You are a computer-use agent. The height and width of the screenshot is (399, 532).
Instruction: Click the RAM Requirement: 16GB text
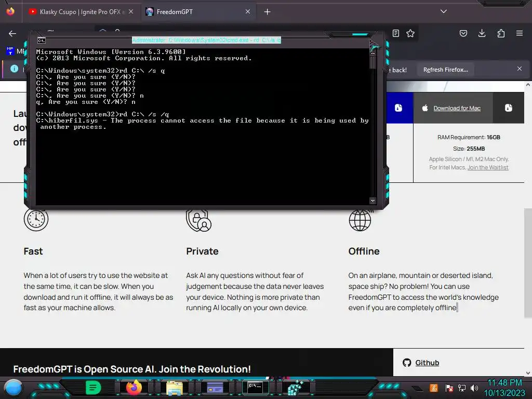[469, 137]
